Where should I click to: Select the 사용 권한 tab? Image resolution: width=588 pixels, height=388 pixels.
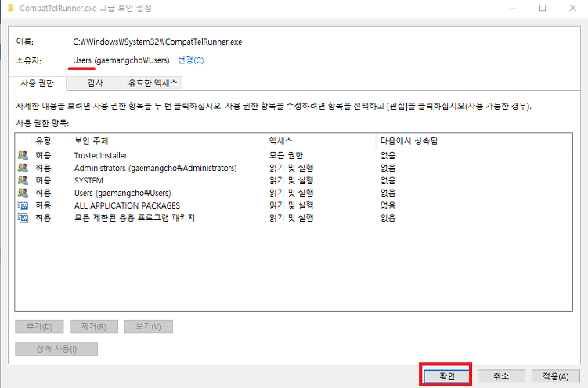point(38,82)
